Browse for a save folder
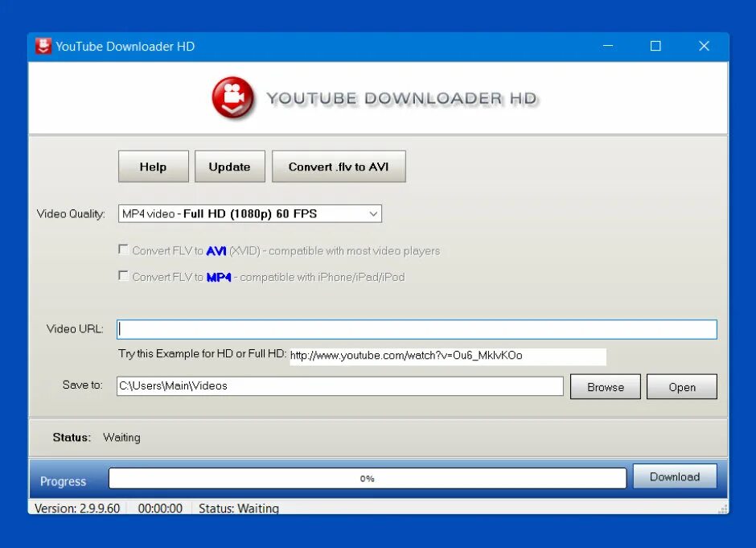Image resolution: width=756 pixels, height=548 pixels. [605, 387]
